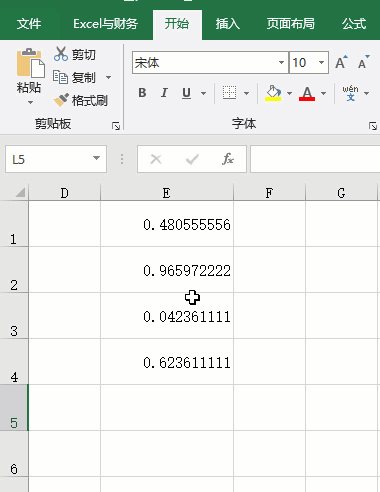Select row 1 header
The image size is (380, 492).
(x=14, y=224)
